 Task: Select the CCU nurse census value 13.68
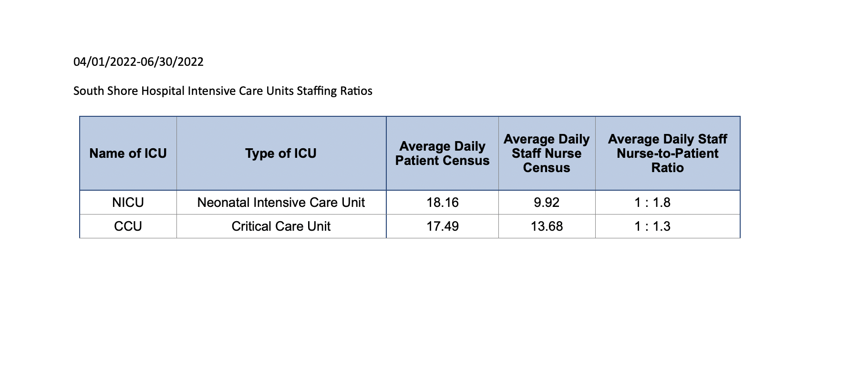[x=547, y=226]
